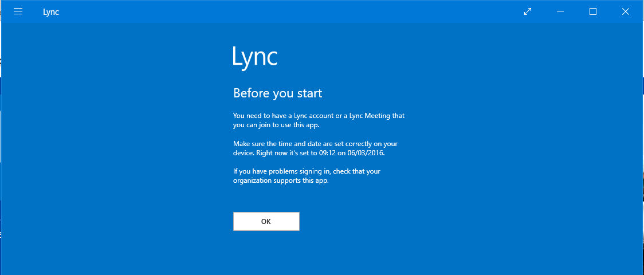The height and width of the screenshot is (275, 644).
Task: Click the Lync title in the title bar
Action: 51,12
